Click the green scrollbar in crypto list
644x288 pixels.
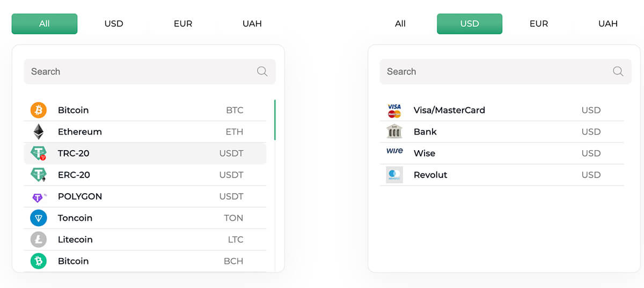275,120
